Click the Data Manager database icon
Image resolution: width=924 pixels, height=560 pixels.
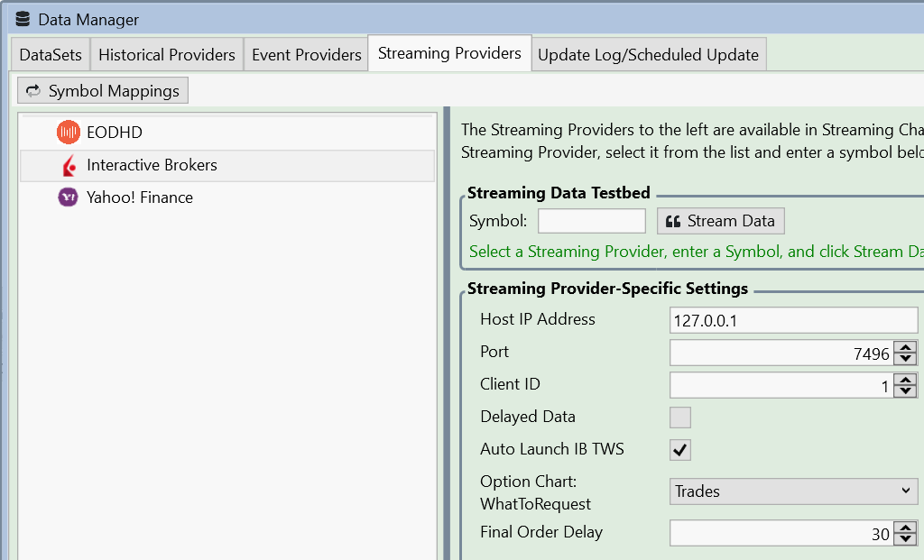tap(23, 19)
